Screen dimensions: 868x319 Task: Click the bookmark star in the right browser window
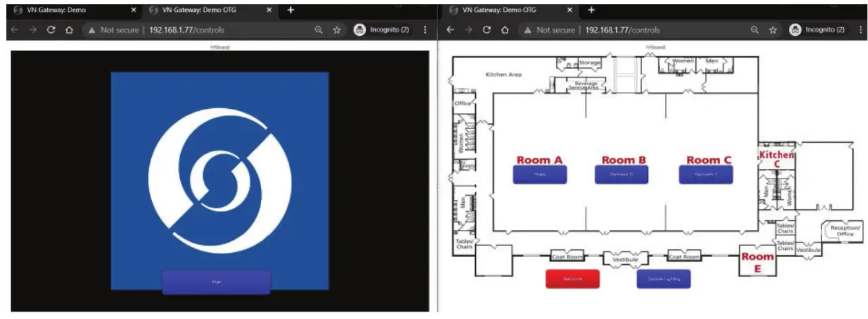click(773, 30)
